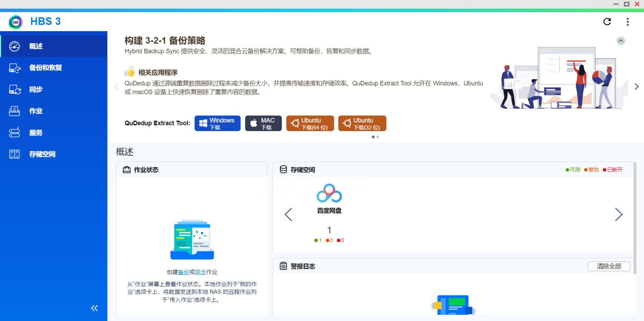Minimize the HBS 3 window
Screen dimensions: 644x321
coord(616,4)
